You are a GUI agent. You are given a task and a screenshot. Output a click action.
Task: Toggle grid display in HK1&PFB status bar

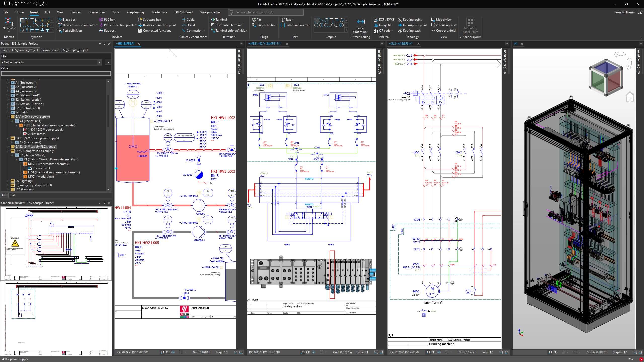tap(181, 352)
